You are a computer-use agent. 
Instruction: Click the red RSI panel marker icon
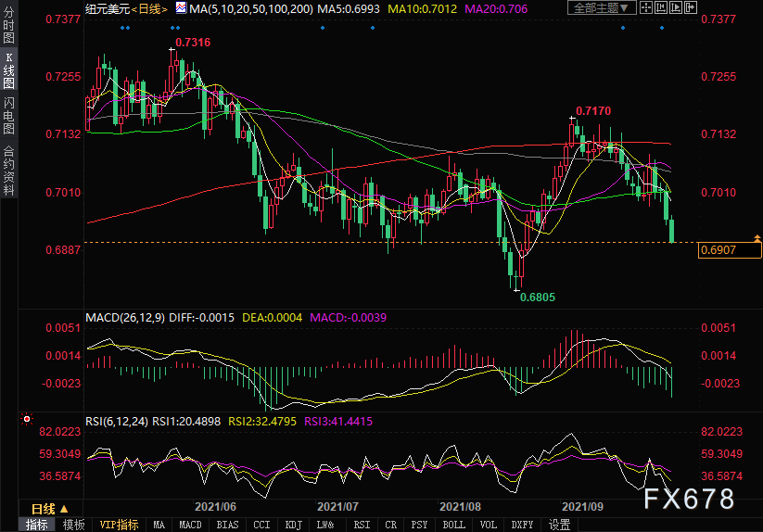tap(27, 419)
